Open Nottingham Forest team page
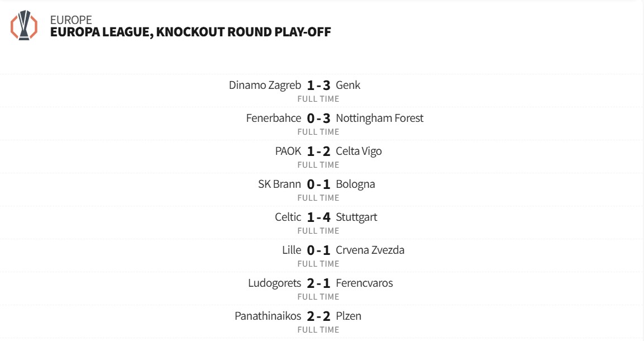The width and height of the screenshot is (644, 341). (380, 118)
